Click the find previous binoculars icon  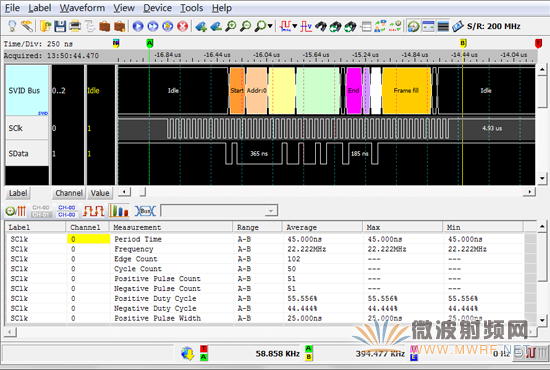pyautogui.click(x=335, y=26)
